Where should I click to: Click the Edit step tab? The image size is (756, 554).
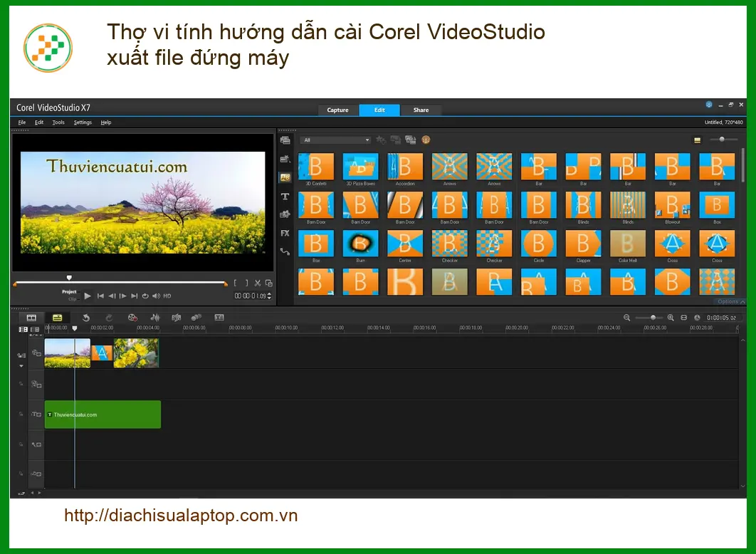tap(379, 110)
